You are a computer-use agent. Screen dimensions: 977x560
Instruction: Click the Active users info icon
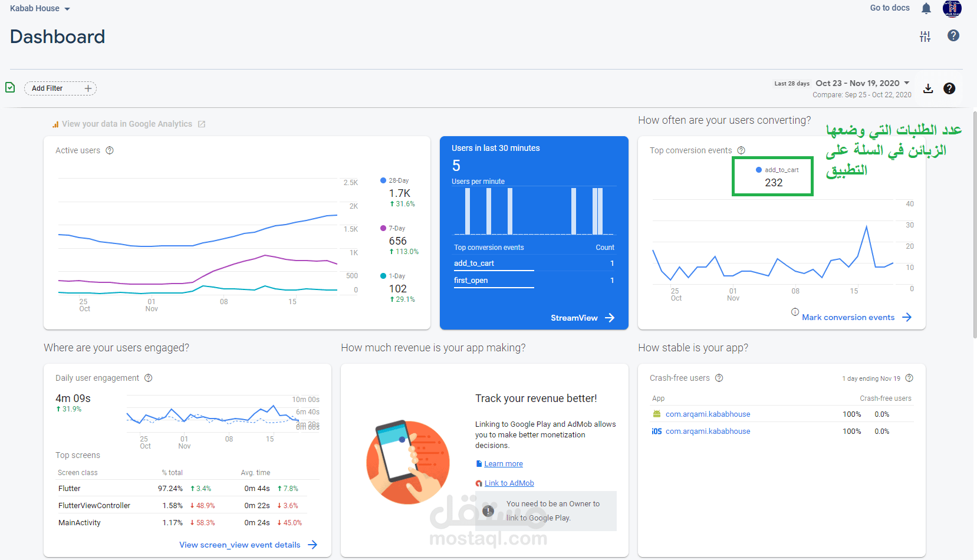pos(110,150)
